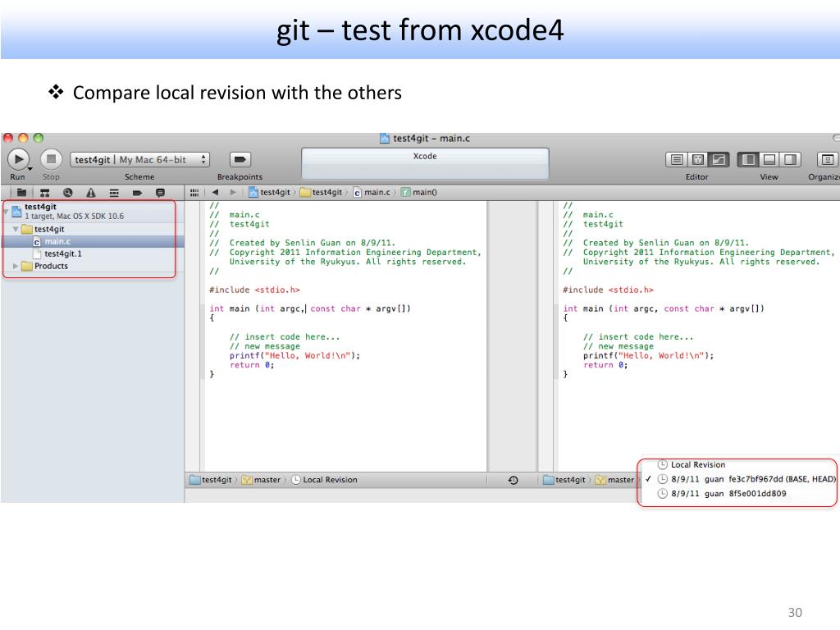Choose revision fe3c7bf967dd (BASE, HEAD)
The width and height of the screenshot is (840, 630).
739,479
